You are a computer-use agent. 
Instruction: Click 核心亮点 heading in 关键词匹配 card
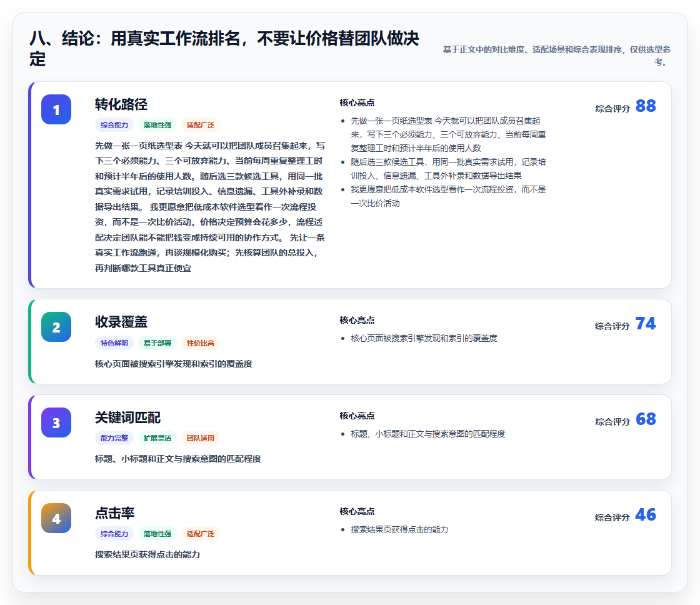point(357,416)
